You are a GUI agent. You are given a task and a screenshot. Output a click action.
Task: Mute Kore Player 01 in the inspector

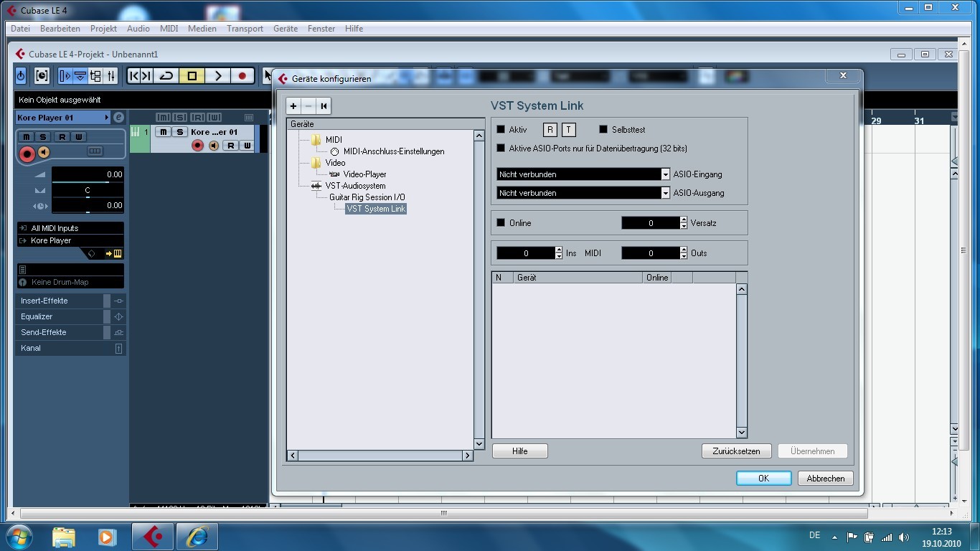tap(27, 136)
